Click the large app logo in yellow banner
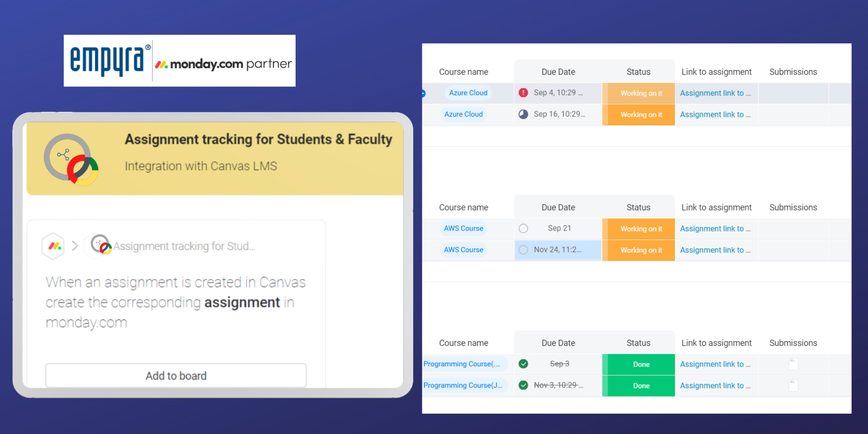The image size is (868, 434). click(x=71, y=159)
